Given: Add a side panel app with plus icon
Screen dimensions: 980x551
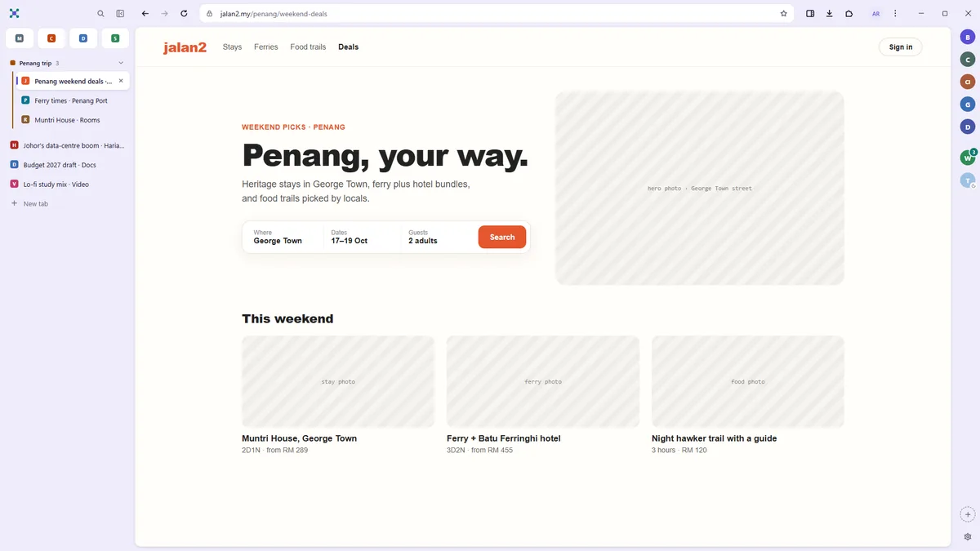Looking at the screenshot, I should (968, 514).
